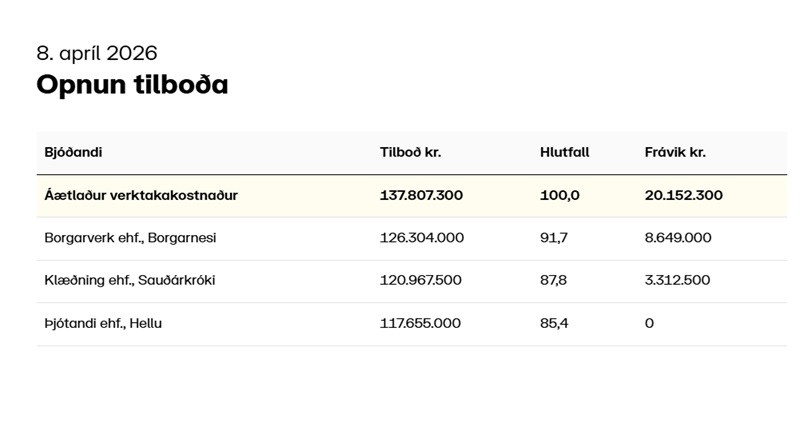Select the 126.304.000 bid amount
The image size is (800, 431).
[421, 238]
